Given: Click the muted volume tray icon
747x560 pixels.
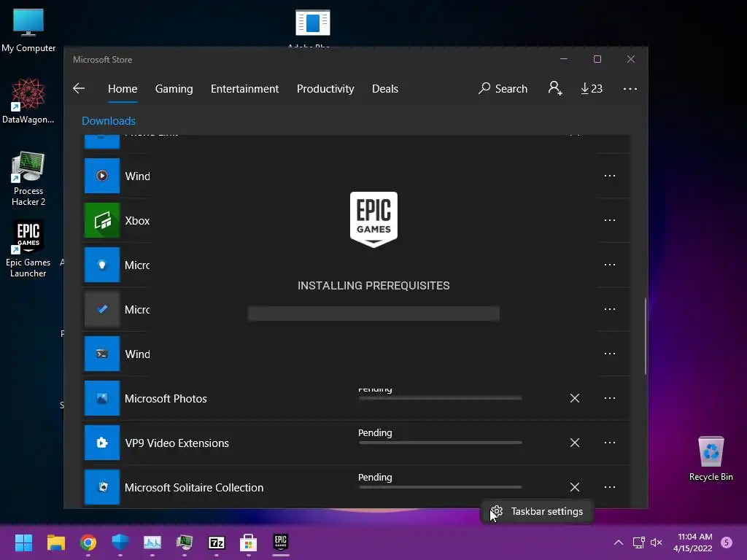Looking at the screenshot, I should (x=656, y=542).
